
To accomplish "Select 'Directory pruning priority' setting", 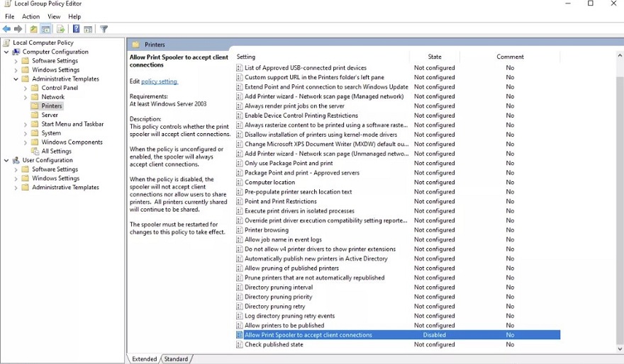I will coord(279,297).
